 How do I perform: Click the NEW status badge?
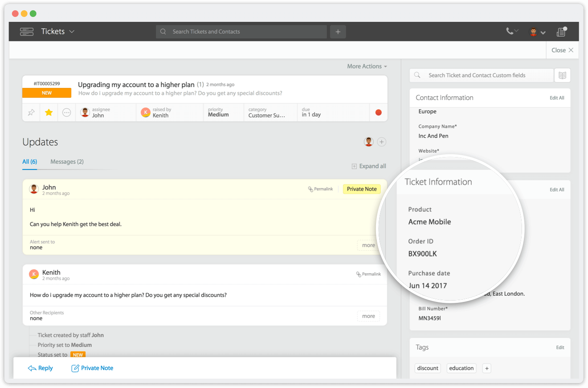47,92
